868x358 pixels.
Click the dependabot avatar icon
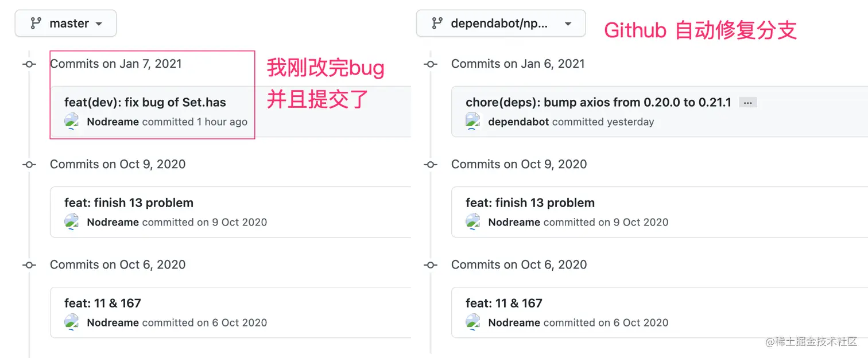(x=472, y=122)
